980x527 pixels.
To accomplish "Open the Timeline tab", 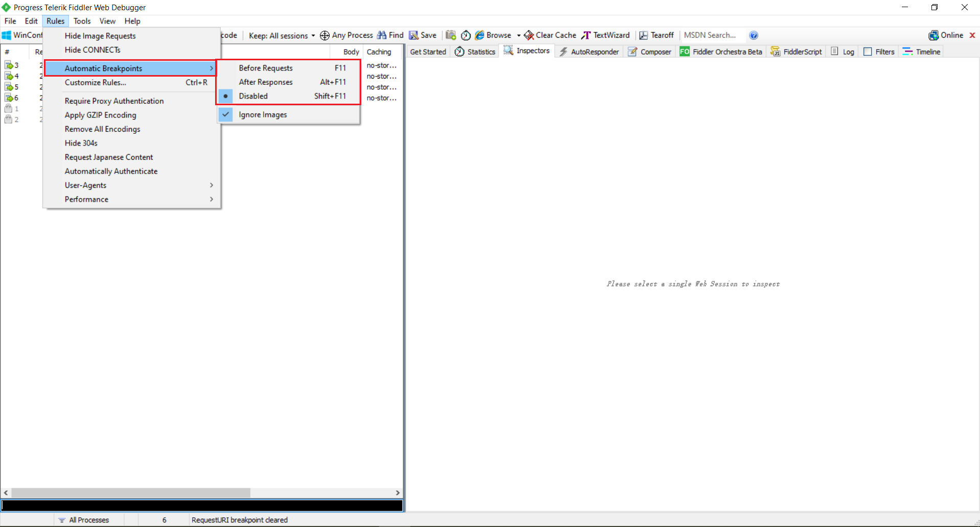I will click(x=921, y=52).
